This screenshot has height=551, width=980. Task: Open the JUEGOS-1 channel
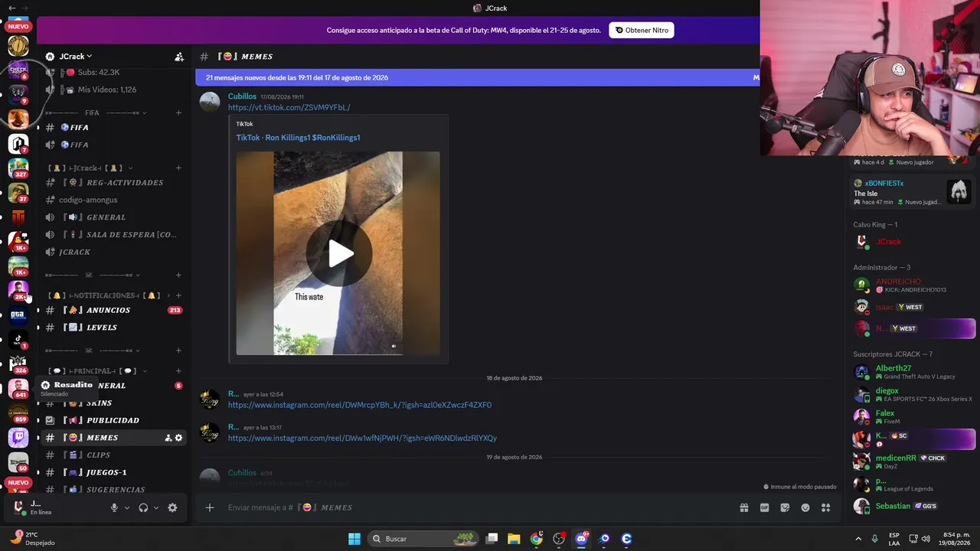[x=112, y=472]
